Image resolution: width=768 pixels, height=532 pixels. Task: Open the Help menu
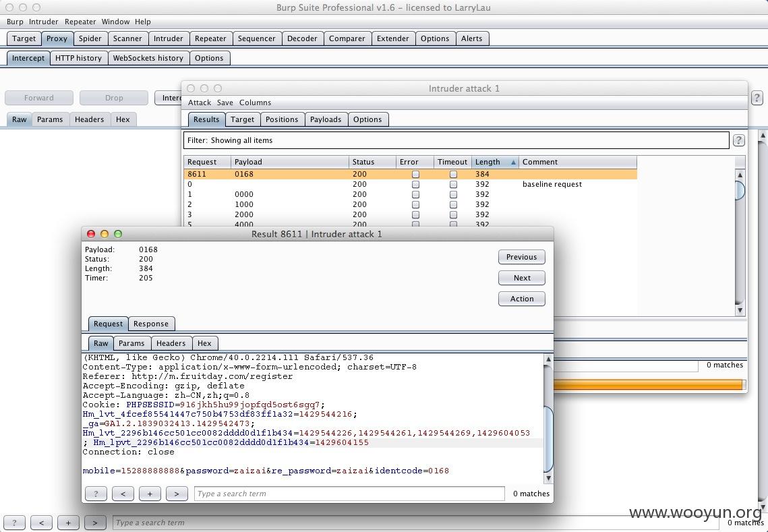point(143,22)
